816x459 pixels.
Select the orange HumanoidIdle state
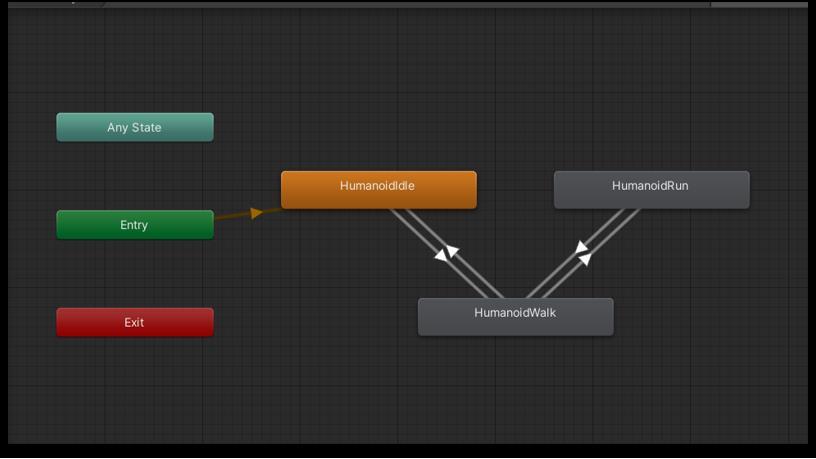378,189
